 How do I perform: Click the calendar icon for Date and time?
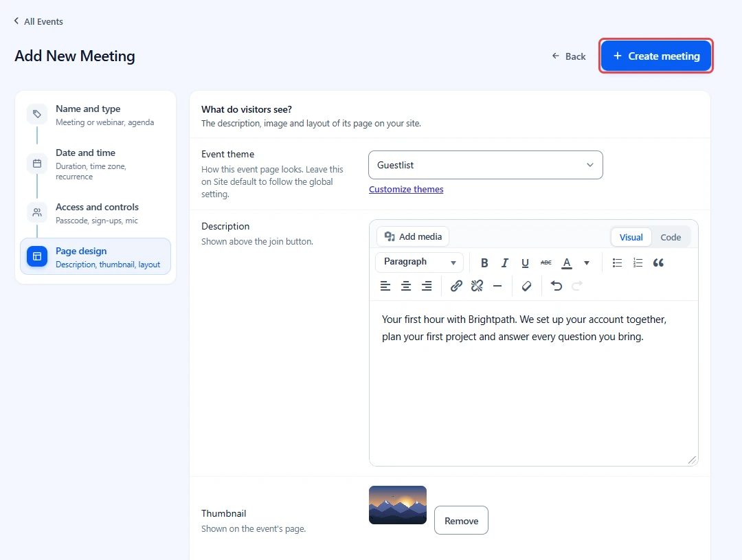[37, 164]
